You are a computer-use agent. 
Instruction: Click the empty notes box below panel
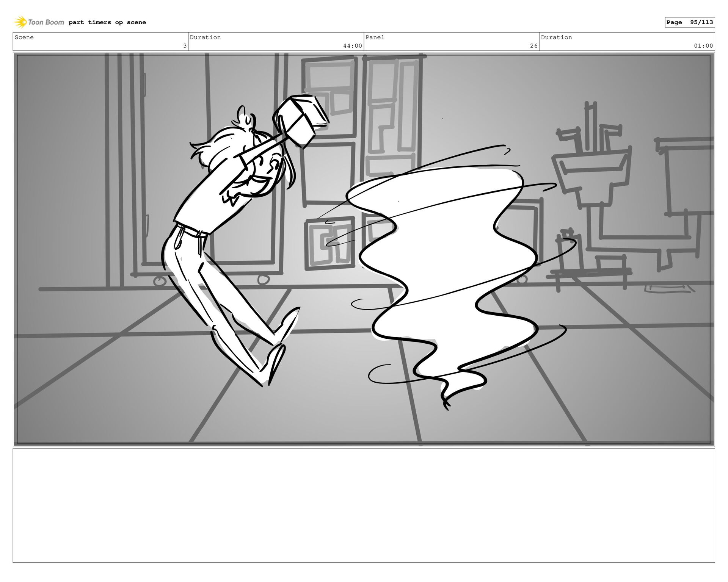[x=364, y=505]
